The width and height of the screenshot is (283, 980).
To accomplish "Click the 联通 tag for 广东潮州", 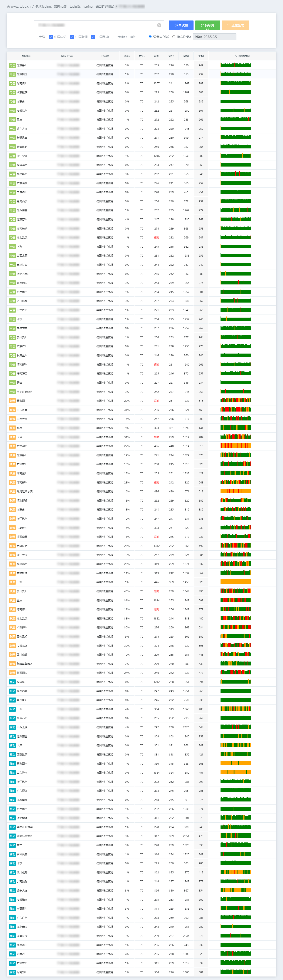I will [12, 446].
